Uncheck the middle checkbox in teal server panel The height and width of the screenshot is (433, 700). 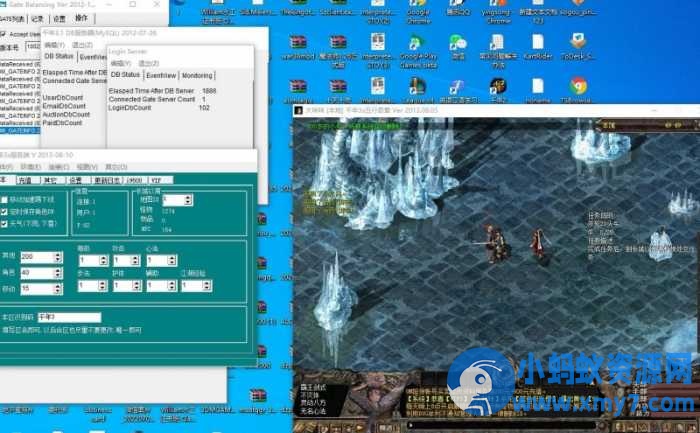(4, 212)
